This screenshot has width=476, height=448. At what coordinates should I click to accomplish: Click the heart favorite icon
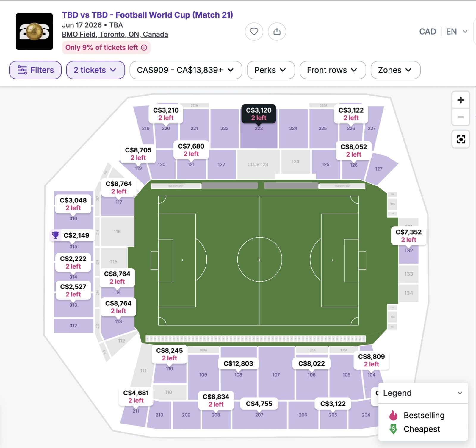[x=254, y=32]
